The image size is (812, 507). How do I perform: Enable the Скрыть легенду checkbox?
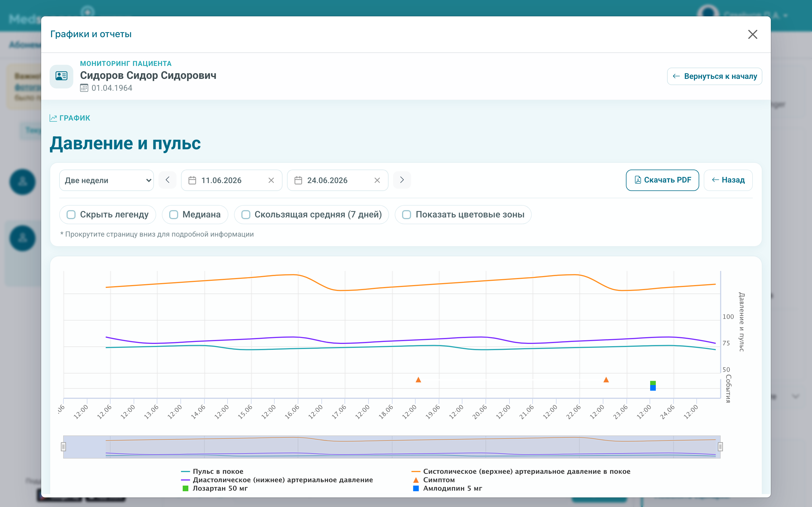[71, 215]
